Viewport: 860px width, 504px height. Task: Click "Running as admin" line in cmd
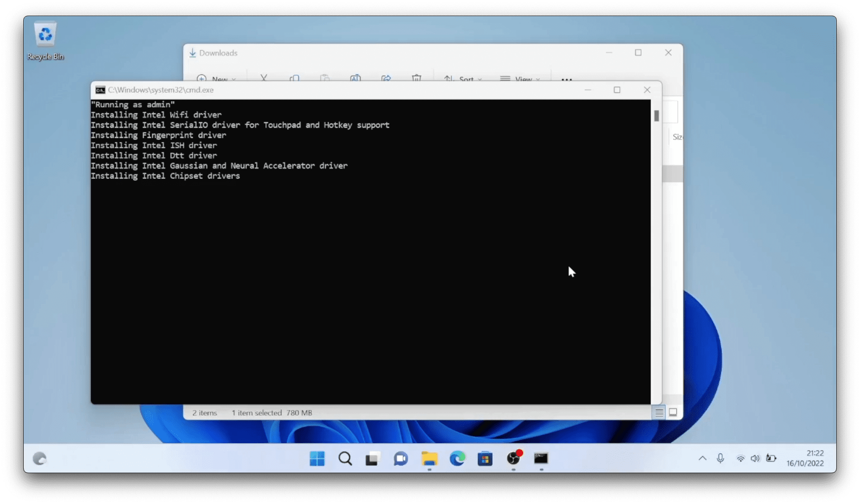point(133,105)
